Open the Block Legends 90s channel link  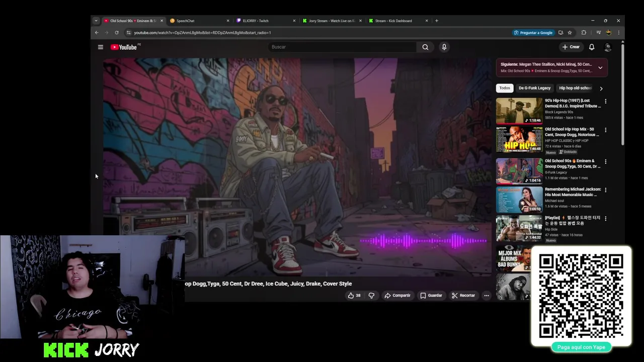point(559,112)
